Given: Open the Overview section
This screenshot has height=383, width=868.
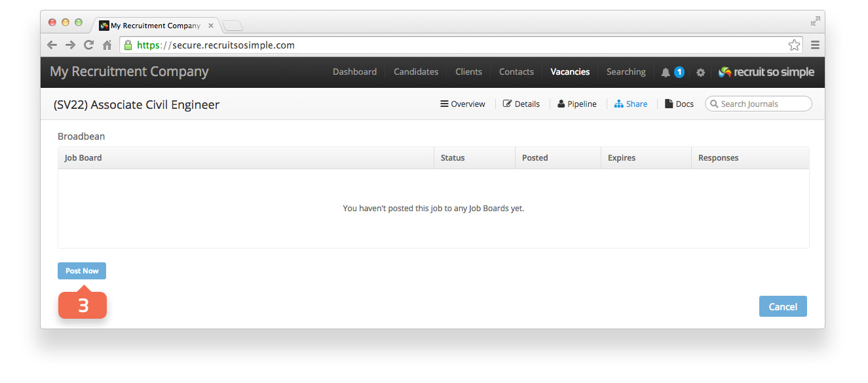Looking at the screenshot, I should [x=462, y=104].
